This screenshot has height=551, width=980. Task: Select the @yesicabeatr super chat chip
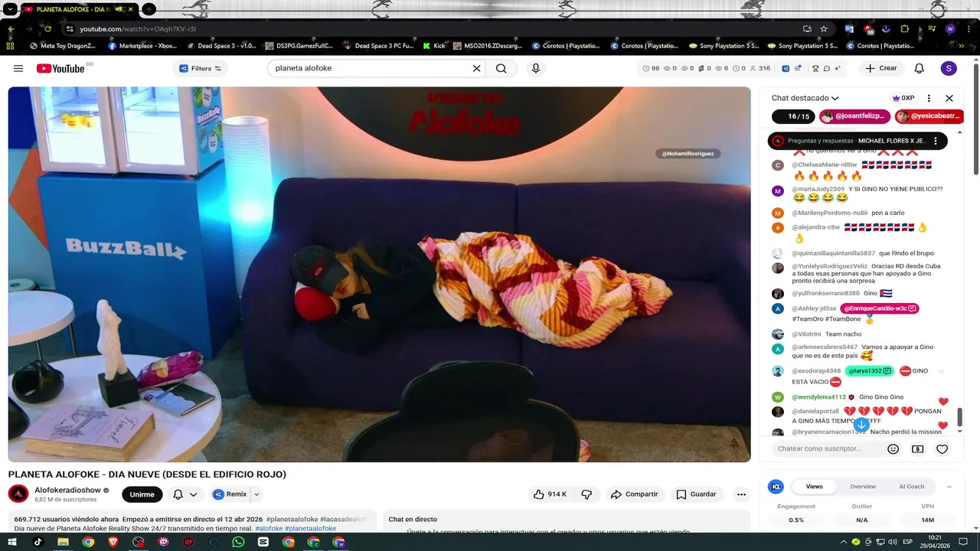tap(929, 116)
